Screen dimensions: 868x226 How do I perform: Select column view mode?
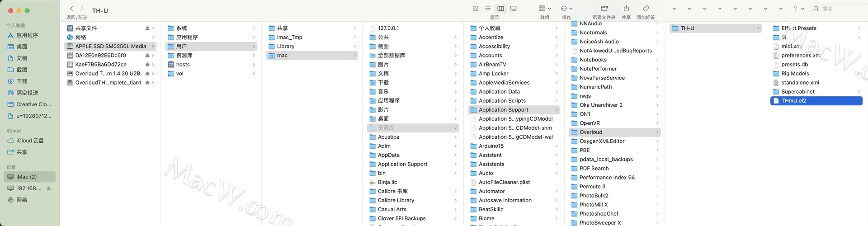500,9
